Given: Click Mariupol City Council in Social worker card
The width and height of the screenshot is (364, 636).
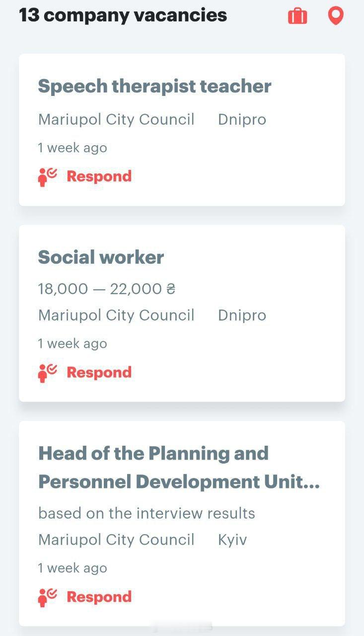Looking at the screenshot, I should [116, 316].
